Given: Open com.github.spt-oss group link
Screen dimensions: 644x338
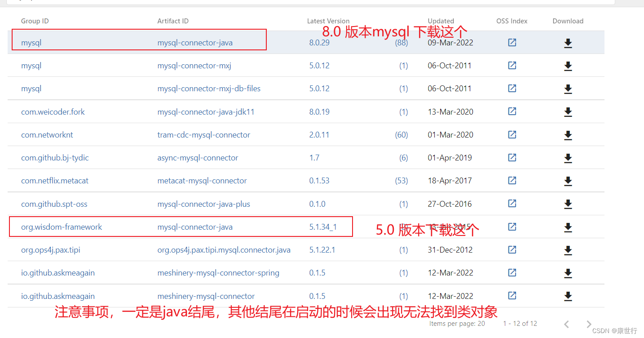Looking at the screenshot, I should [54, 204].
